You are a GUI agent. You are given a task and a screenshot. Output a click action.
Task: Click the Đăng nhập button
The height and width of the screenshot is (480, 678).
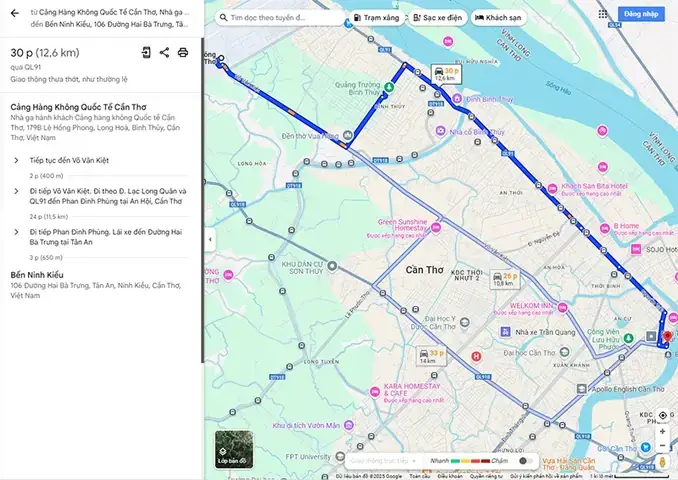coord(641,14)
